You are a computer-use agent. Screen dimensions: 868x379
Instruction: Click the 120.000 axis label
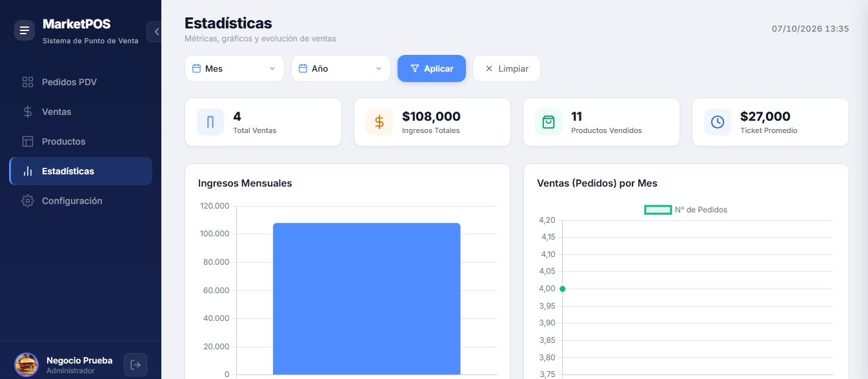(214, 206)
